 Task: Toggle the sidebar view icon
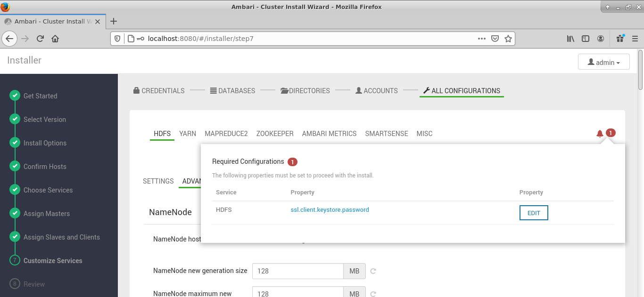[586, 39]
